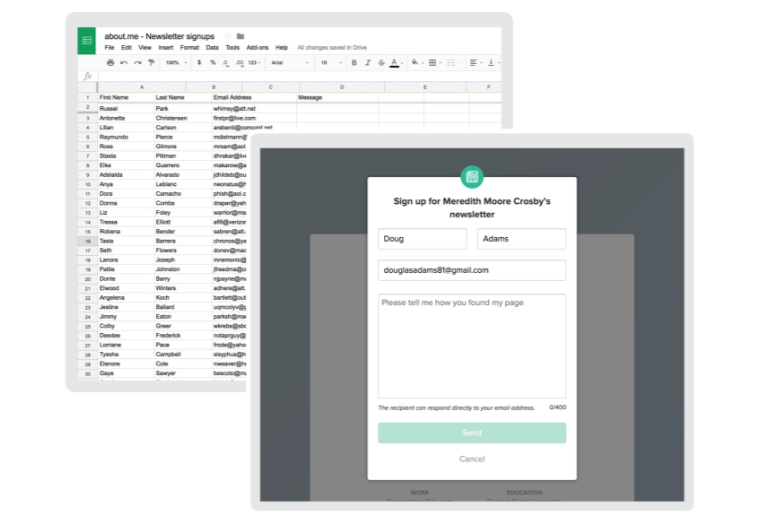Open horizontal align options
Image resolution: width=760 pixels, height=514 pixels.
(474, 63)
